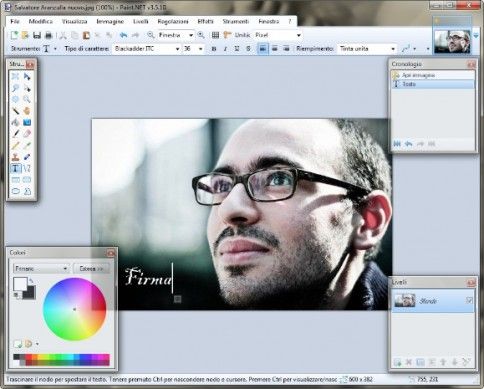Select the Recolor tool
The width and height of the screenshot is (484, 389).
click(x=27, y=157)
